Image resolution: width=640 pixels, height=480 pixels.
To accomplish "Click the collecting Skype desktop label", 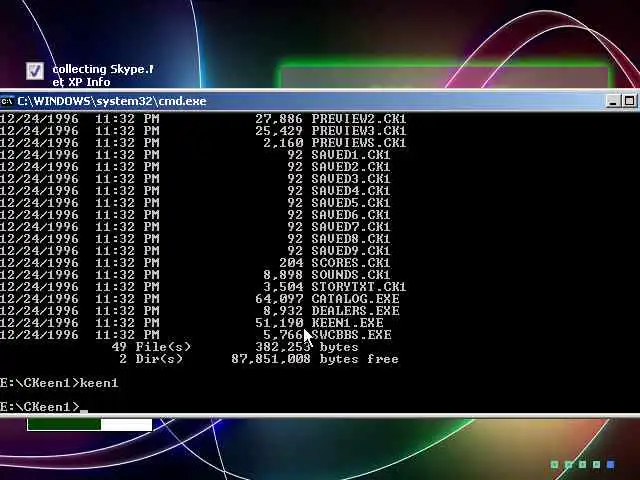I will click(x=103, y=76).
